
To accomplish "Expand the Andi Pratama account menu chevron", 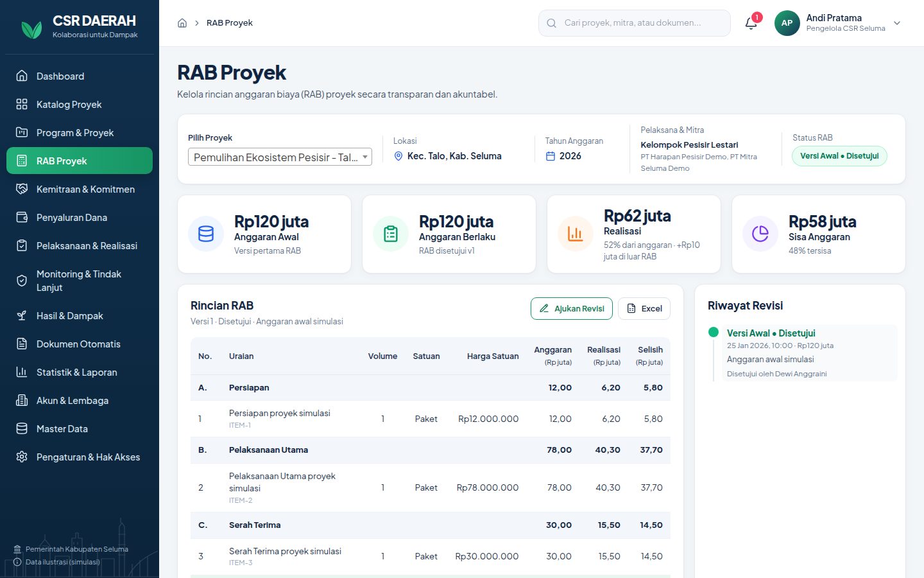I will (x=897, y=23).
